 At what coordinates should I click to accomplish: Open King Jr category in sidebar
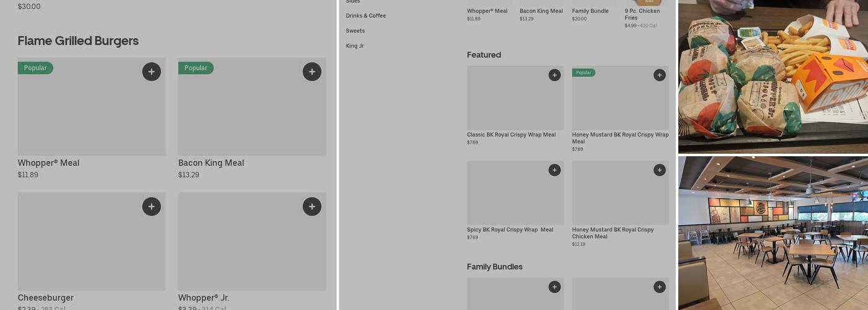point(355,46)
